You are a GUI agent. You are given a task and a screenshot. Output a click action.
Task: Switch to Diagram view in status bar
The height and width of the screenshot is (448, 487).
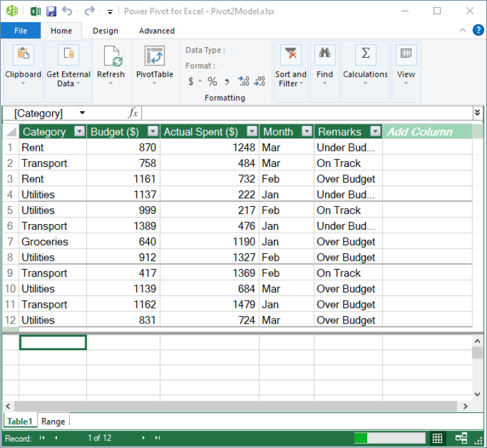pos(461,438)
